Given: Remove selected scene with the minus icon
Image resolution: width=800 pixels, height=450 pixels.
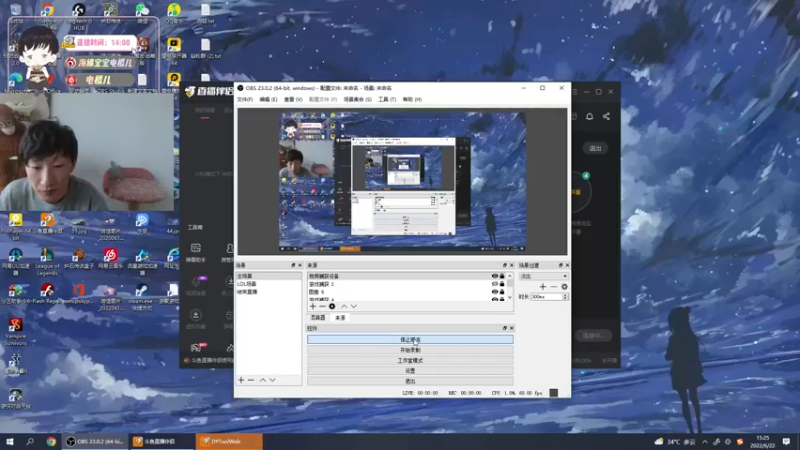Looking at the screenshot, I should (x=251, y=380).
